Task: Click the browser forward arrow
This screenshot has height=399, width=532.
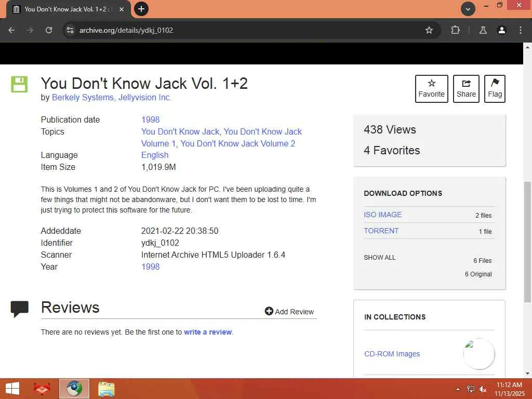Action: point(30,30)
